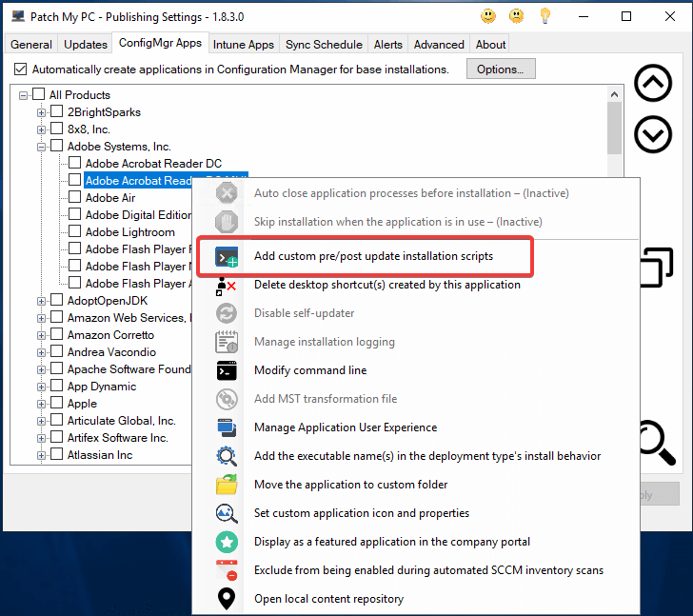
Task: Check the Adobe Air checkbox
Action: click(74, 197)
